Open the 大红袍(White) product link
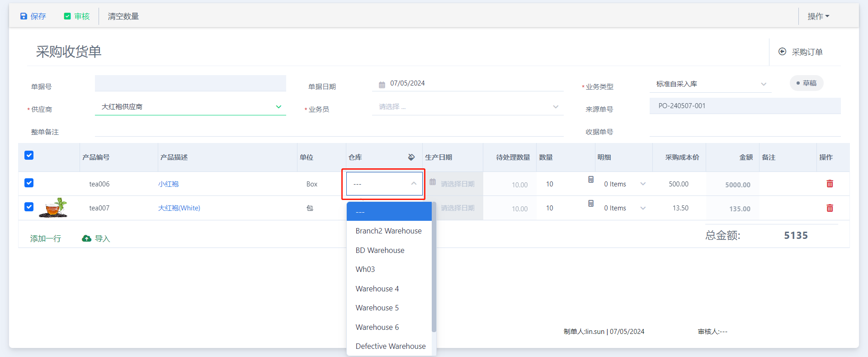This screenshot has height=357, width=868. pos(179,208)
